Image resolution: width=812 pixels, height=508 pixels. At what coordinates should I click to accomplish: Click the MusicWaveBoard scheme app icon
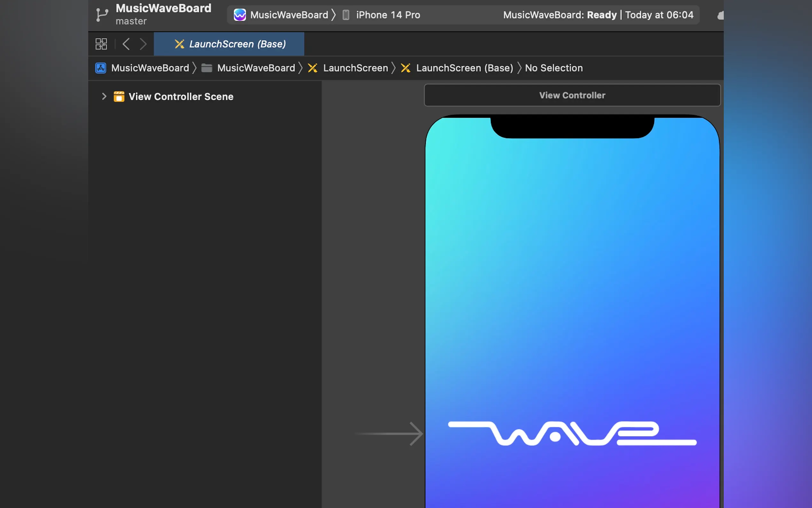(x=240, y=15)
